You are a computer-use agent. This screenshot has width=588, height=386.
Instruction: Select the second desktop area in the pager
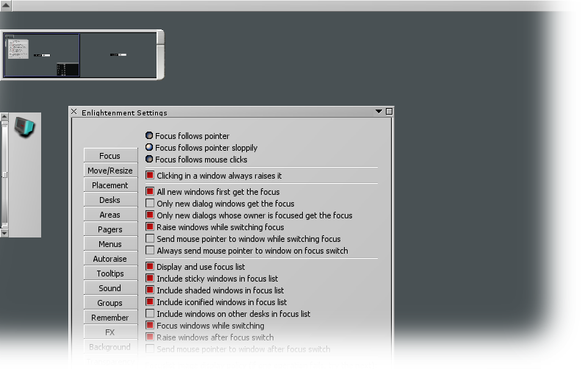[118, 55]
